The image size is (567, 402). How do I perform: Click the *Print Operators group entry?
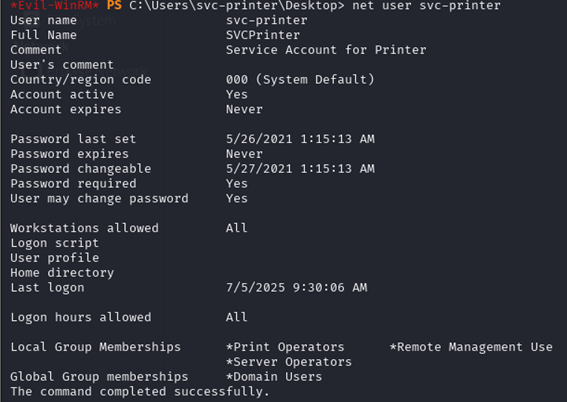[x=285, y=347]
